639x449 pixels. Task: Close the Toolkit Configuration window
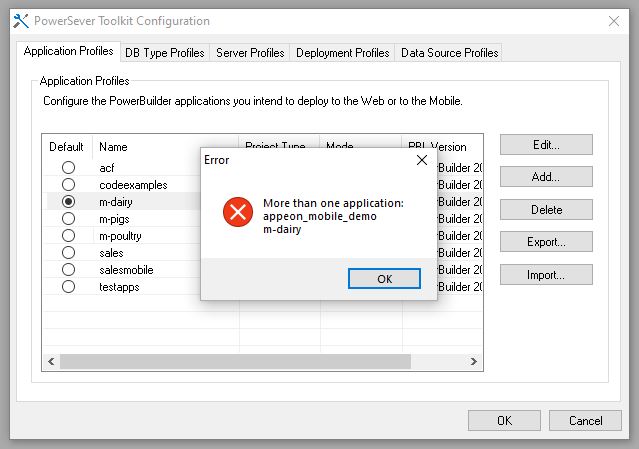click(614, 20)
